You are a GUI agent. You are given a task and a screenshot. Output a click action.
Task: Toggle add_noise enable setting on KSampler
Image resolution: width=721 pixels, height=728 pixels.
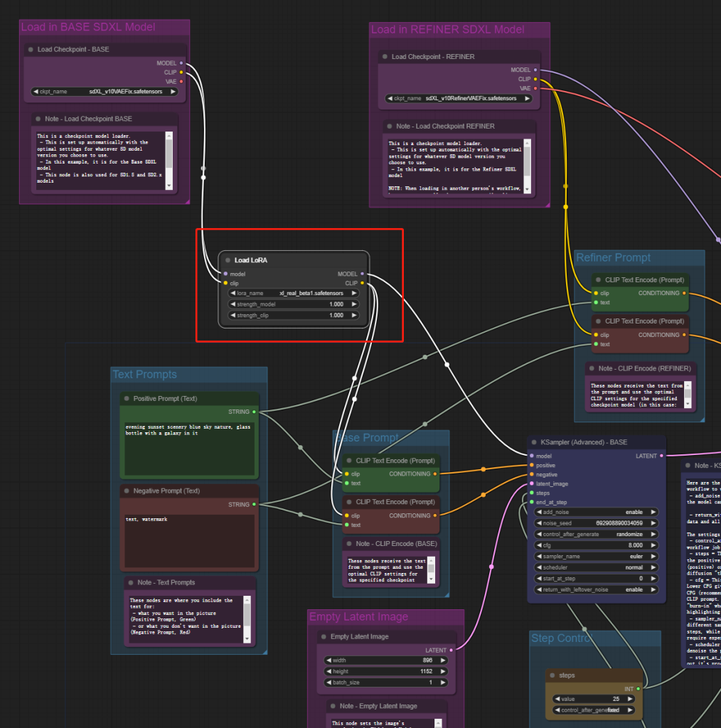click(596, 512)
